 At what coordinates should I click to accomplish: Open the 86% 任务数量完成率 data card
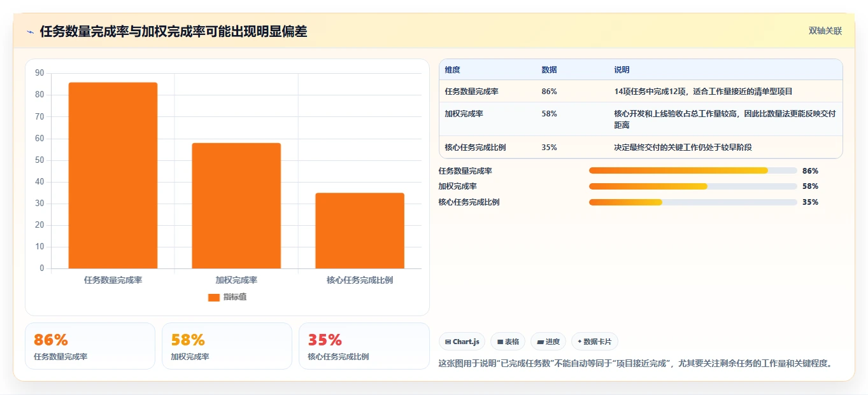click(x=90, y=346)
